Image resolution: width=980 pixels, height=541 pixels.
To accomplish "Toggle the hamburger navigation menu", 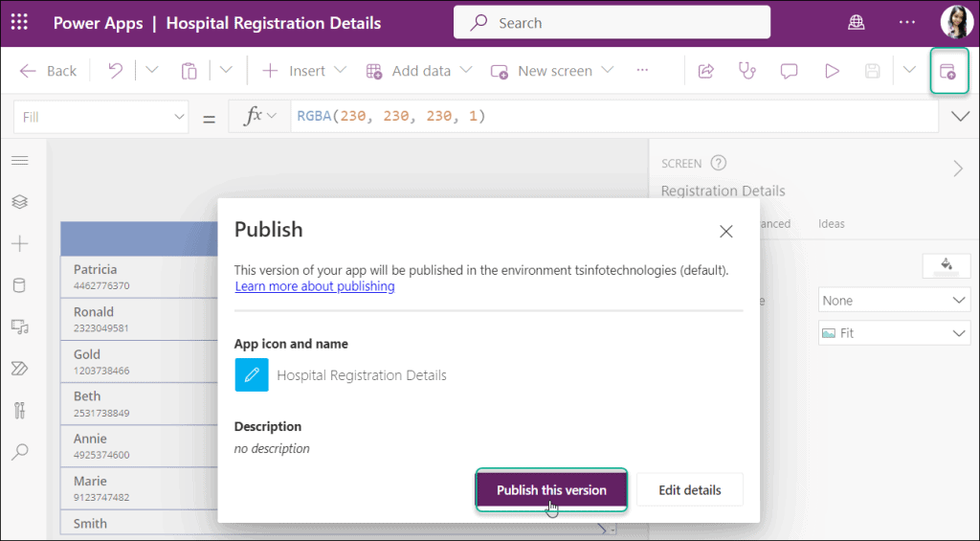I will [20, 161].
